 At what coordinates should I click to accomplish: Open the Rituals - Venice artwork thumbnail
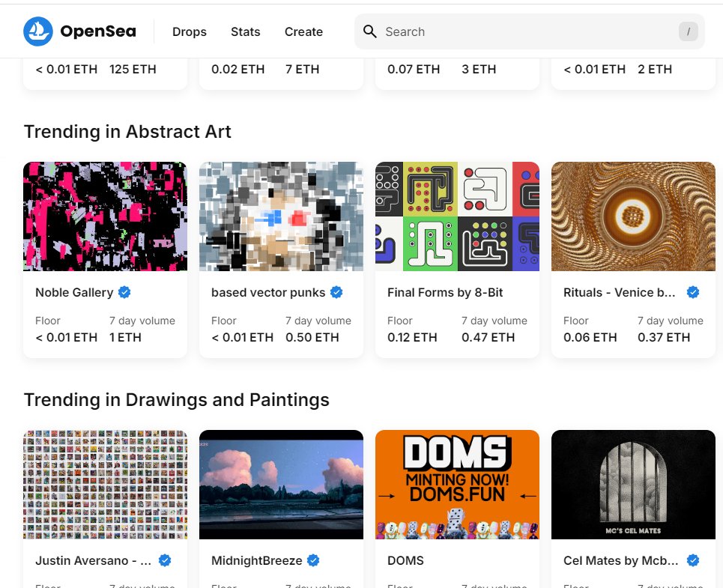[634, 216]
